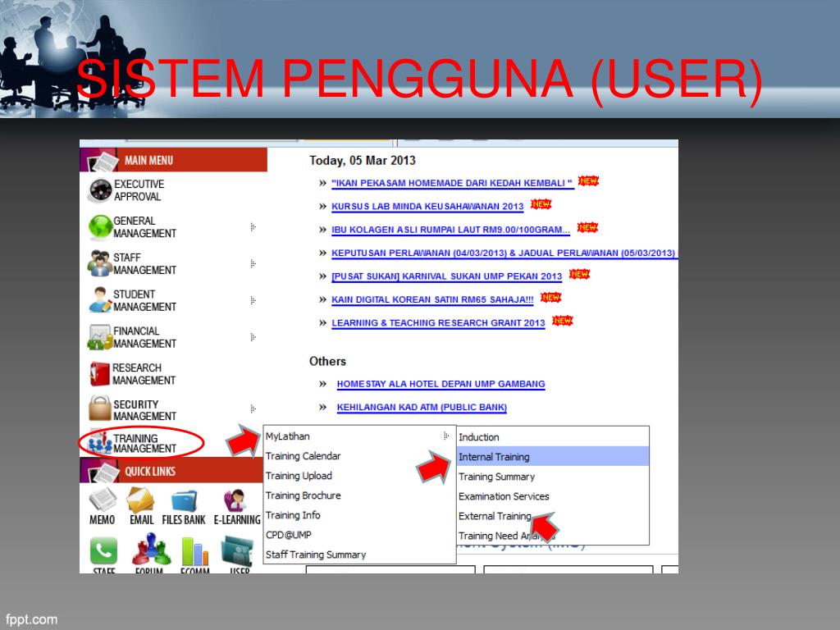The height and width of the screenshot is (630, 840).
Task: Expand the Security Management submenu arrow
Action: pyautogui.click(x=253, y=409)
